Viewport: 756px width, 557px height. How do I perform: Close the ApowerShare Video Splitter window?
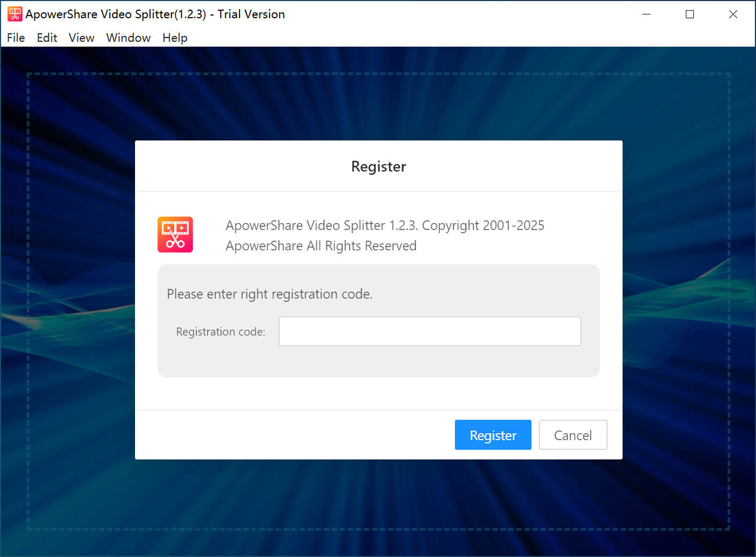(x=733, y=14)
